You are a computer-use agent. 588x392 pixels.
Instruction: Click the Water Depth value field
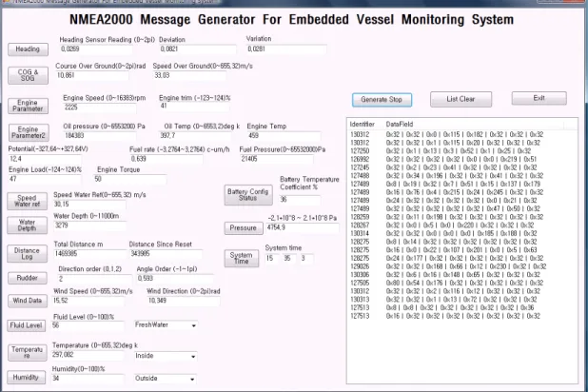[x=89, y=225]
